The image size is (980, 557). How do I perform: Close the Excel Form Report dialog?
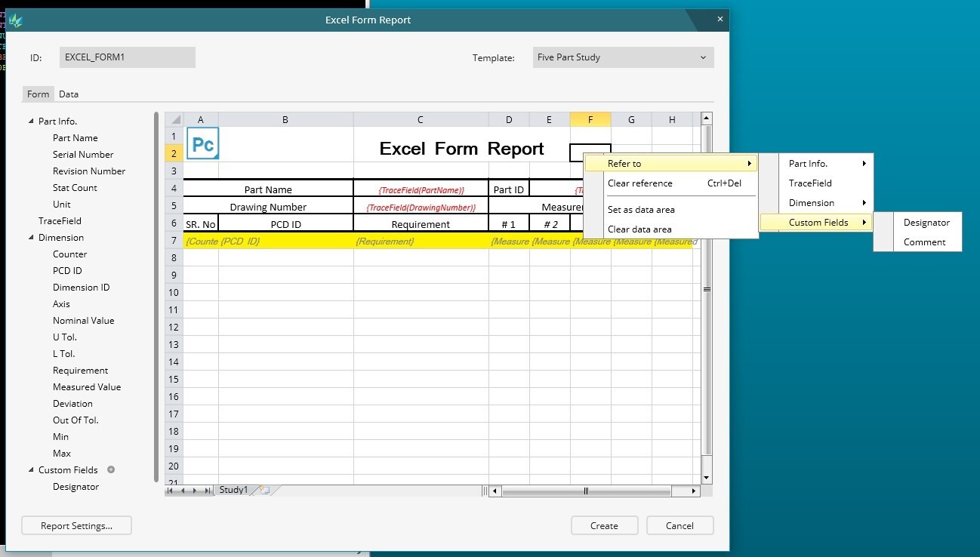[x=720, y=20]
